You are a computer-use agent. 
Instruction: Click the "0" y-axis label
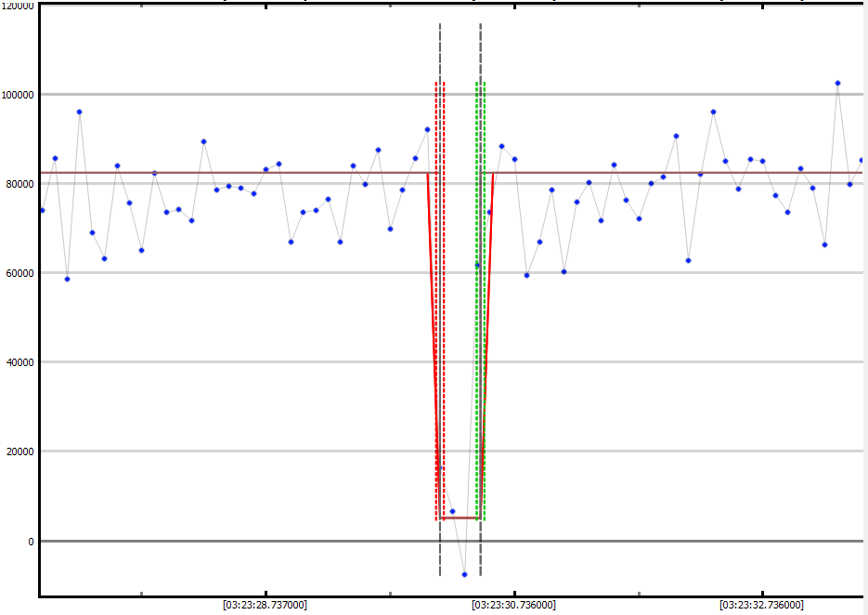tap(31, 542)
